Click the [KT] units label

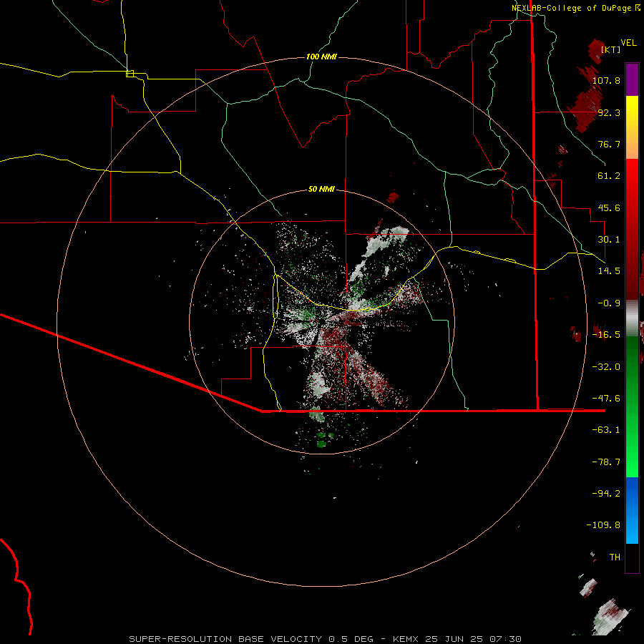coord(611,49)
